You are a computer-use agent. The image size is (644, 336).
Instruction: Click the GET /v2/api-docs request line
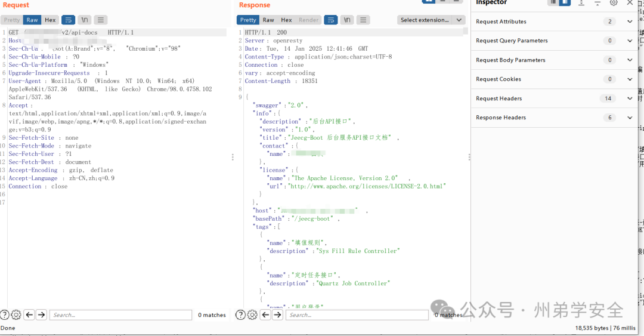(x=71, y=32)
